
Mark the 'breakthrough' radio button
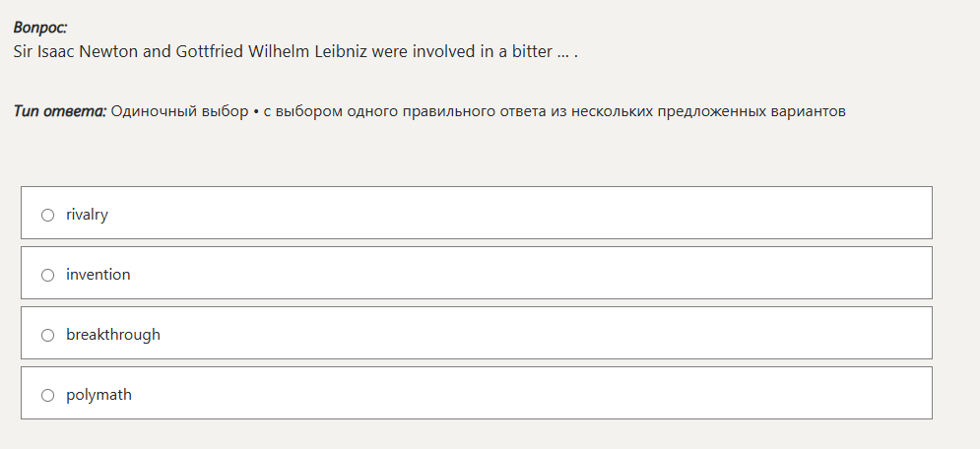pos(47,335)
